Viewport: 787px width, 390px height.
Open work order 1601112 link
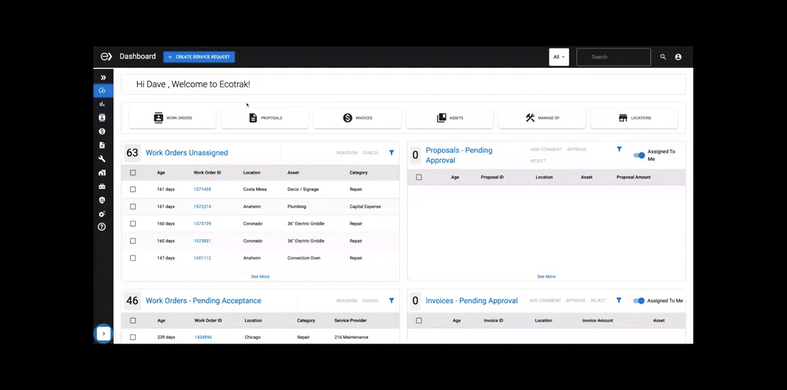point(202,258)
